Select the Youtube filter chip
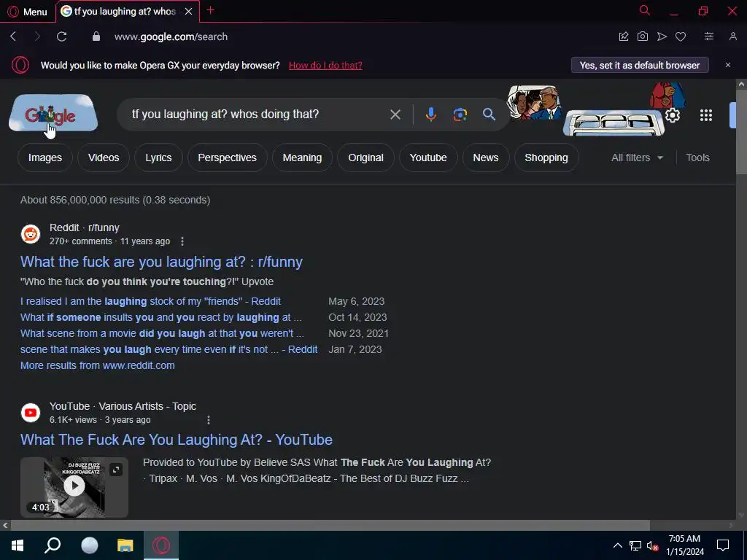The width and height of the screenshot is (747, 560). pos(427,157)
